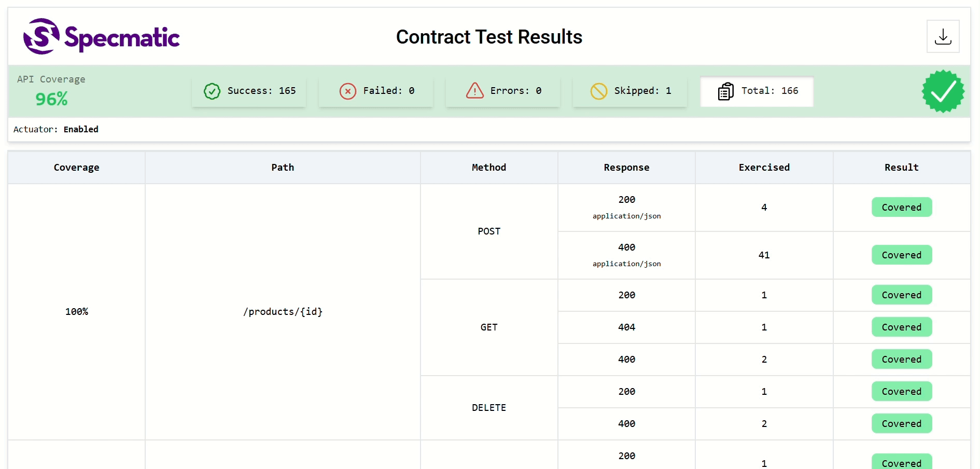Click the errors warning triangle icon
The height and width of the screenshot is (469, 980).
point(474,91)
